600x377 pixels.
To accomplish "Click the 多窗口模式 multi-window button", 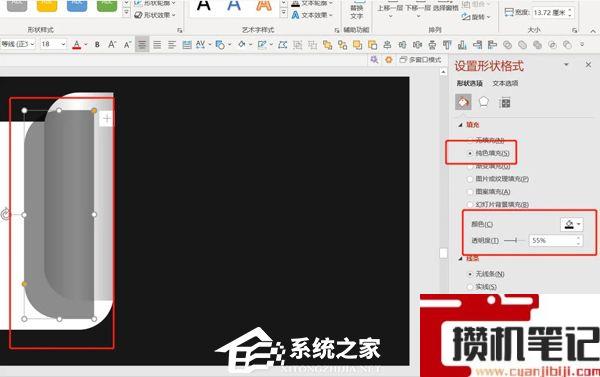I will coord(420,60).
